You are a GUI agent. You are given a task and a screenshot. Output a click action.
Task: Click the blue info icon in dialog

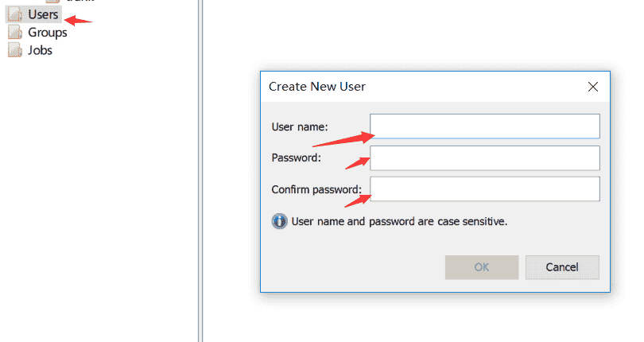[279, 221]
